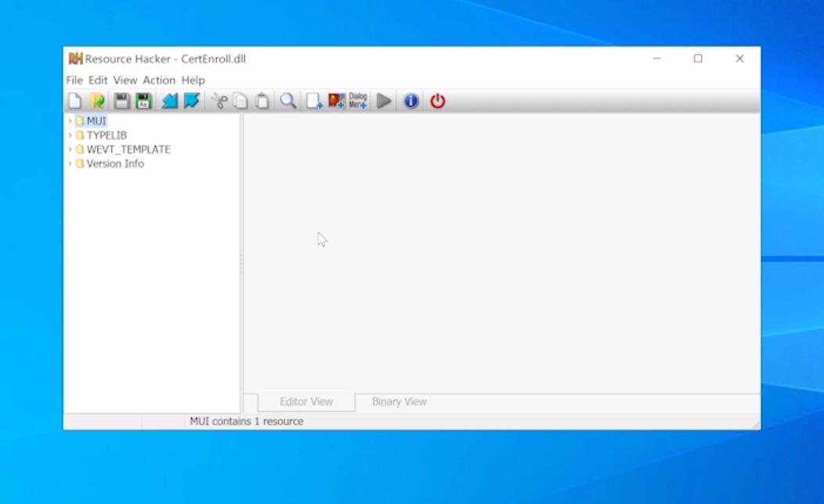Click the Dialog Menu add icon
824x504 pixels.
(x=358, y=101)
